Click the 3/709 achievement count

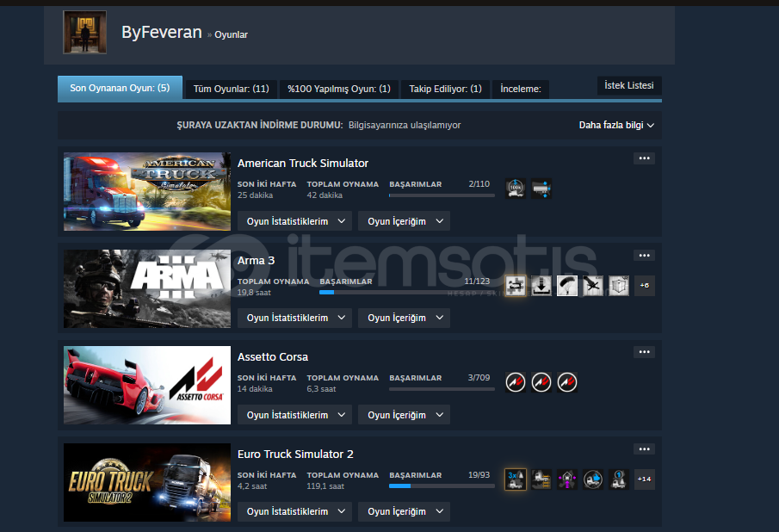click(x=479, y=378)
